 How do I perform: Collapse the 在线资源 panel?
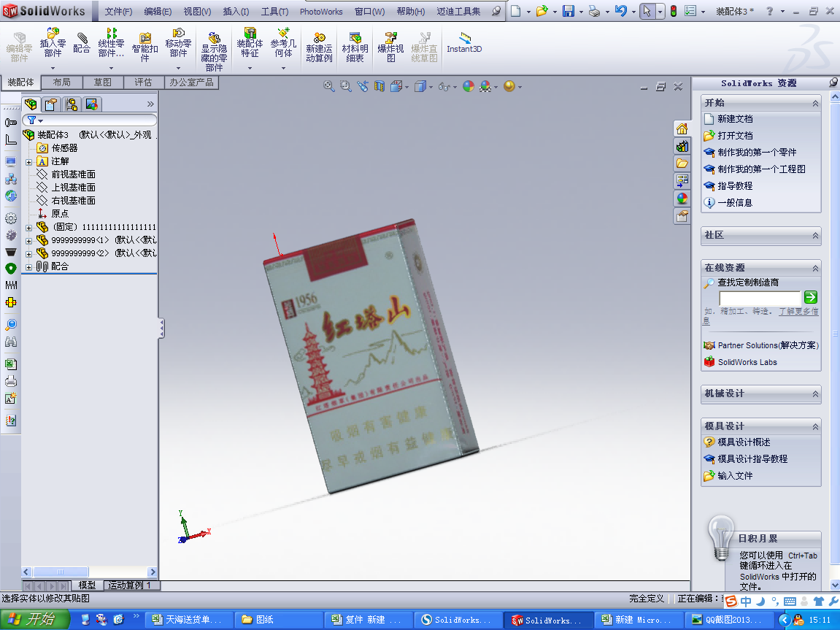(x=815, y=269)
